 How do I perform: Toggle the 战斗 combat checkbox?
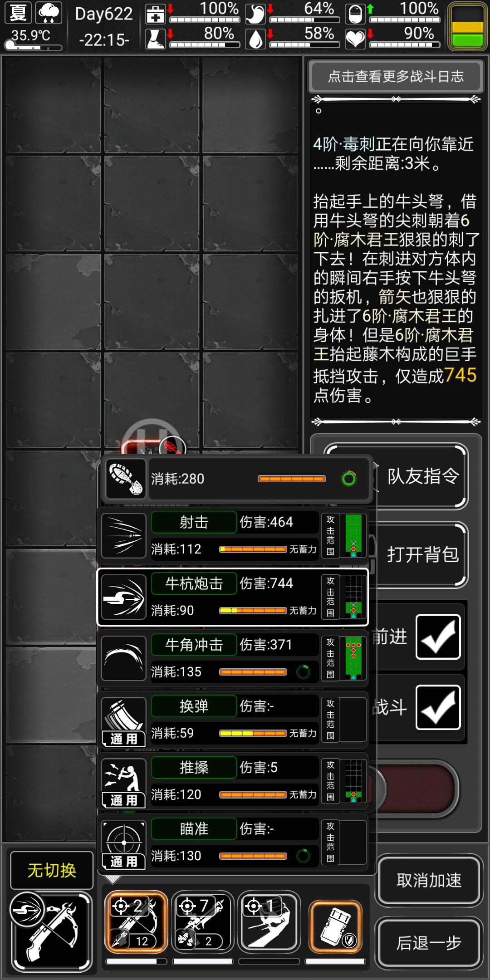pyautogui.click(x=438, y=707)
